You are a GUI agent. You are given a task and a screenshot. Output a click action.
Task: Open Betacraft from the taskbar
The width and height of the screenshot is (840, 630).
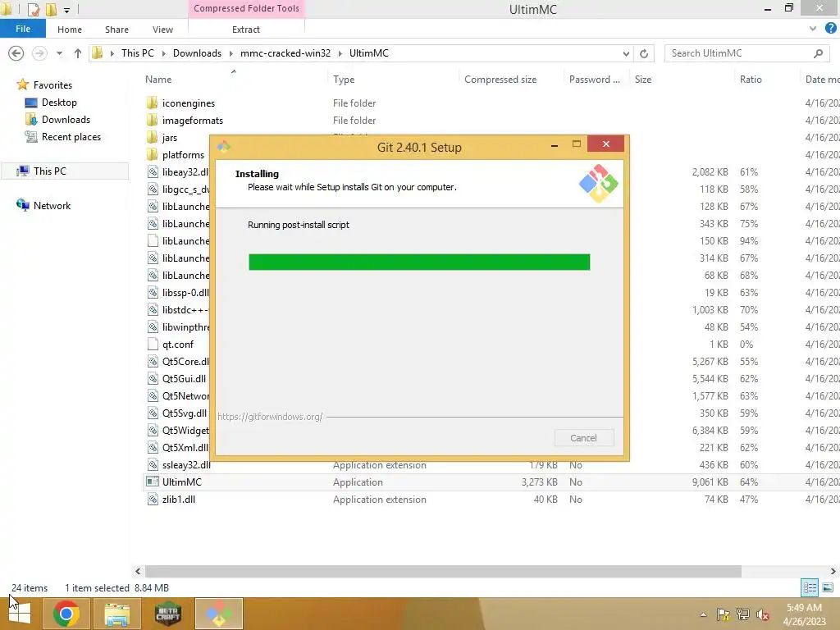(167, 614)
